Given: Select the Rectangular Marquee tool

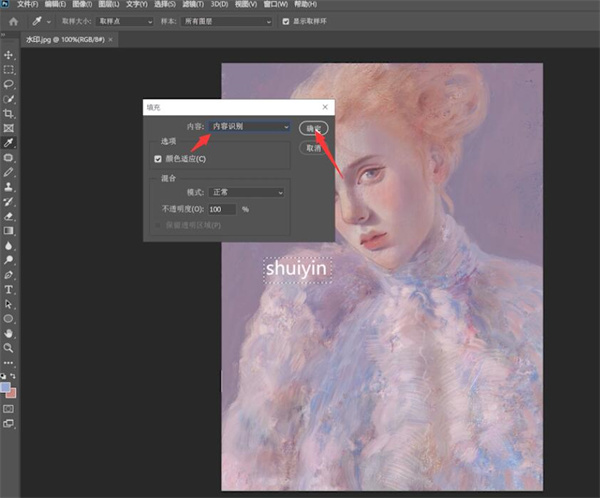Looking at the screenshot, I should click(8, 70).
